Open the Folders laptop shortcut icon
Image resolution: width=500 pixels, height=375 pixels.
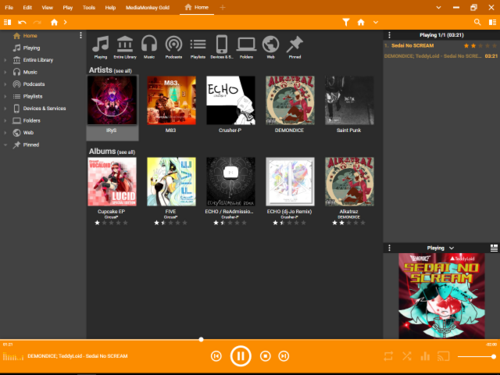click(x=246, y=44)
